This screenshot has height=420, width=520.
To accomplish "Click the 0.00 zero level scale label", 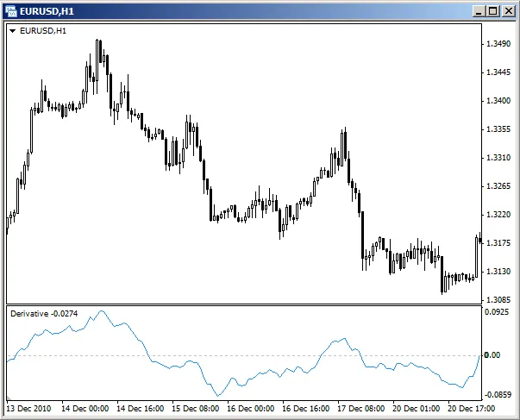I will [492, 354].
